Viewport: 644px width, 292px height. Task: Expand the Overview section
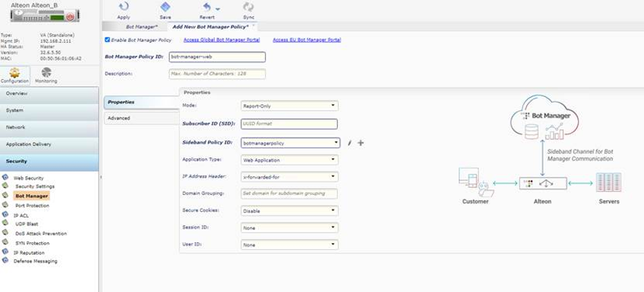[x=50, y=94]
